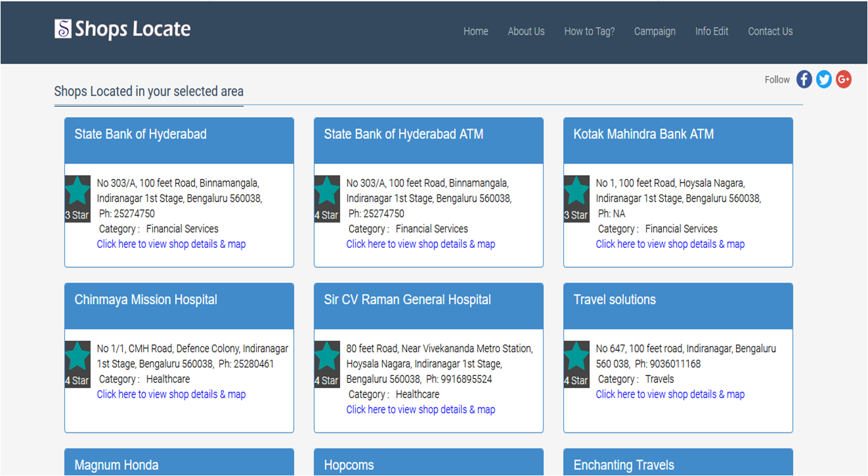The height and width of the screenshot is (476, 868).
Task: Select the Kotak Mahindra Bank ATM card header
Action: (x=678, y=140)
